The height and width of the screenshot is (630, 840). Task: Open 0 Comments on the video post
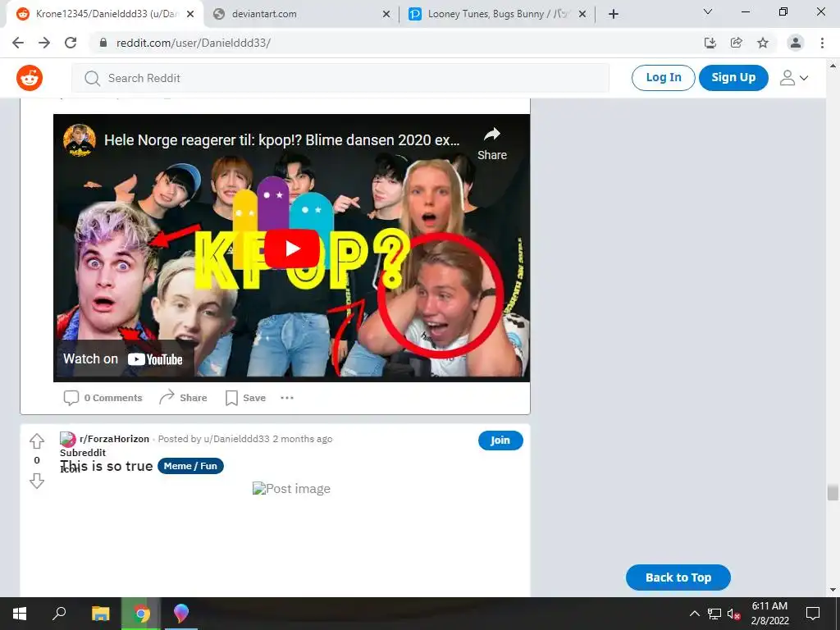(103, 398)
